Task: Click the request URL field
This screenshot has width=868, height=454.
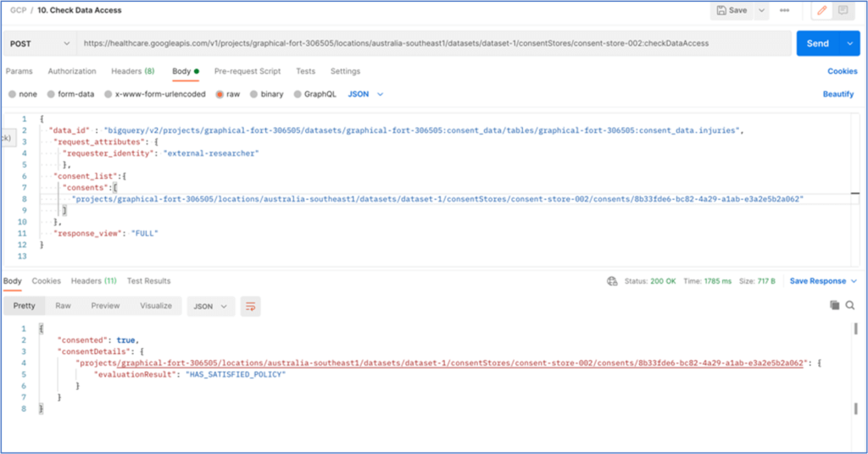Action: [x=433, y=44]
